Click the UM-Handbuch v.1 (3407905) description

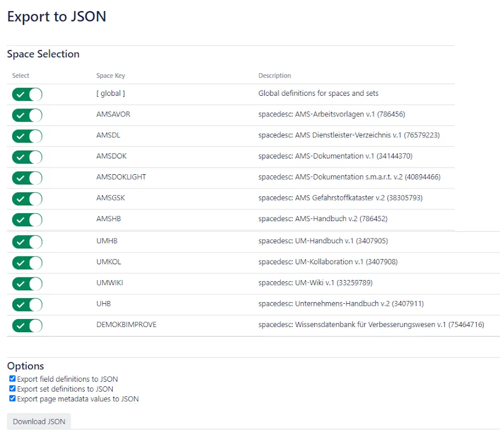(323, 241)
